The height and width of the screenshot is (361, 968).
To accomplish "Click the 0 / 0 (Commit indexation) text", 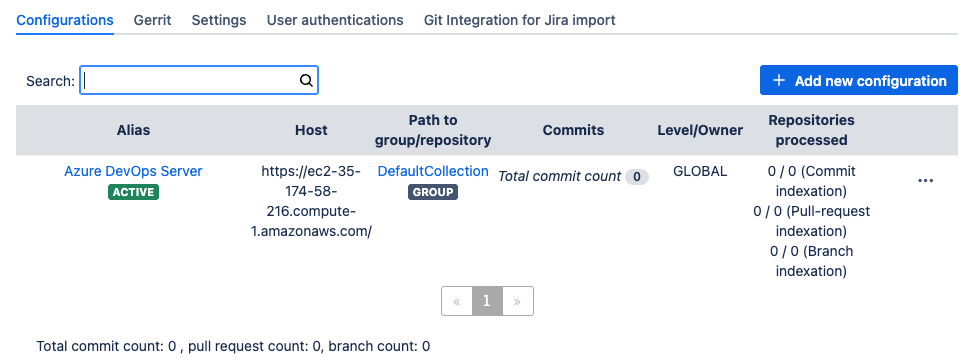I will tap(811, 181).
